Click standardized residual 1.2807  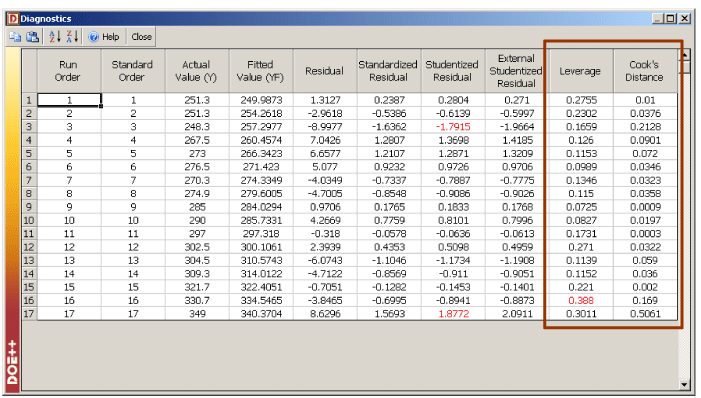389,140
